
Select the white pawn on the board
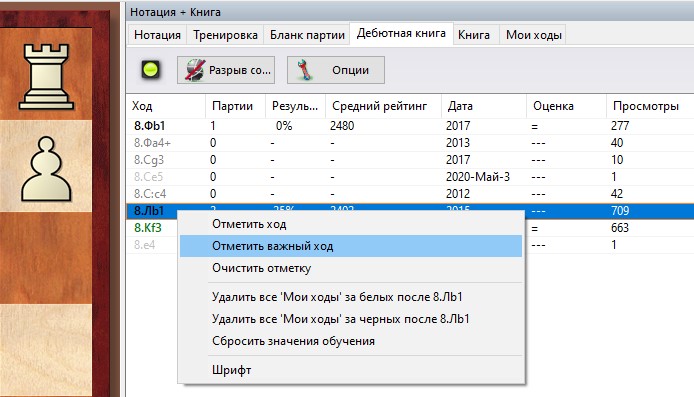(x=46, y=169)
